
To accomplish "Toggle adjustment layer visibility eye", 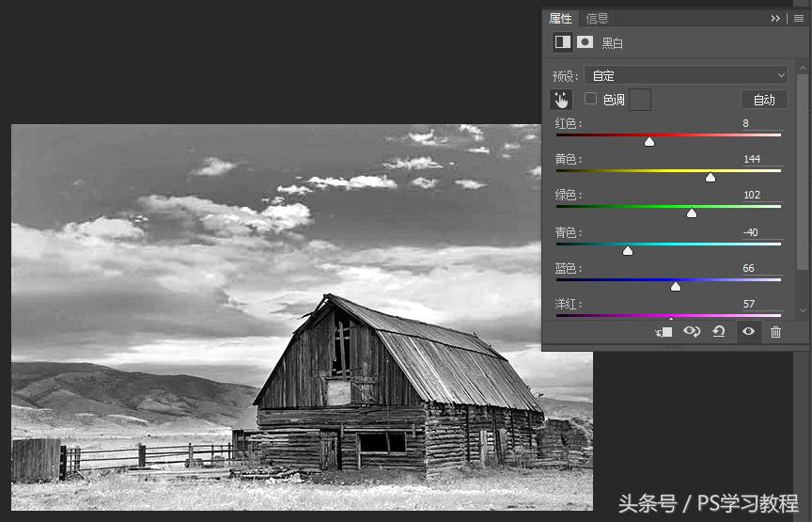I will click(748, 332).
